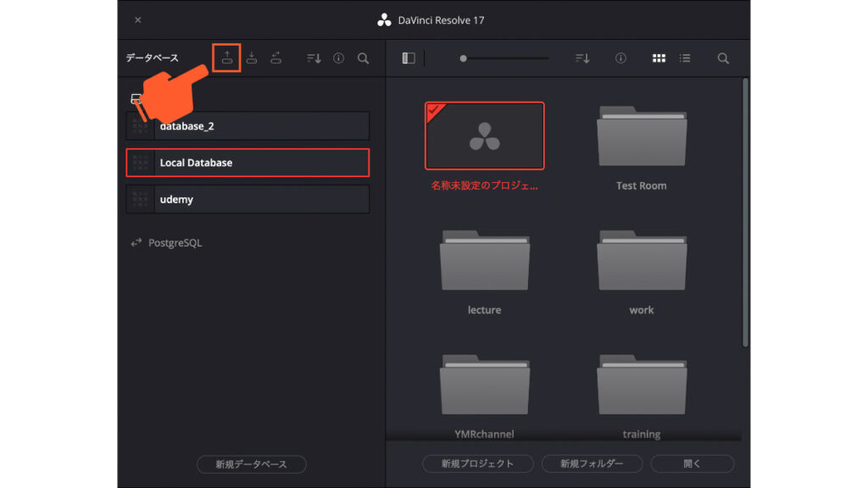Click the 新規データベース button

coord(251,464)
